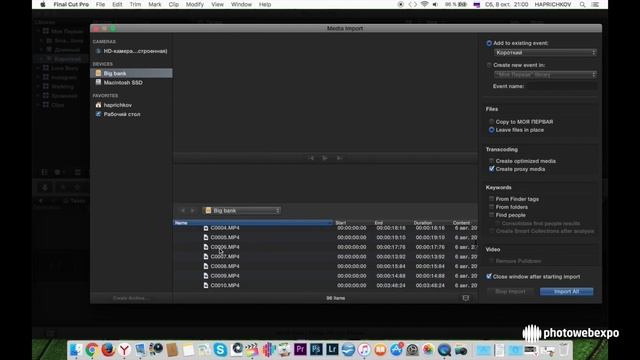Screen dimensions: 640x360
Task: Jump to previous clip in preview
Action: pyautogui.click(x=311, y=158)
